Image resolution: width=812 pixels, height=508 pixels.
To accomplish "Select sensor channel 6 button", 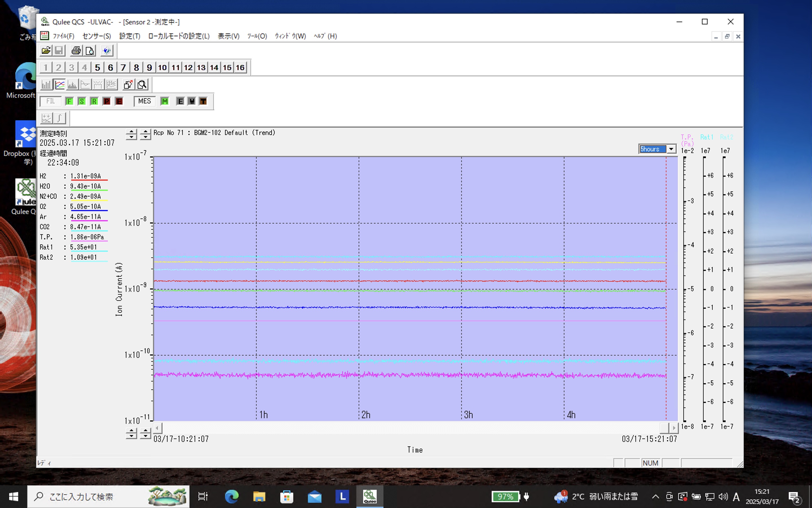I will click(x=111, y=67).
